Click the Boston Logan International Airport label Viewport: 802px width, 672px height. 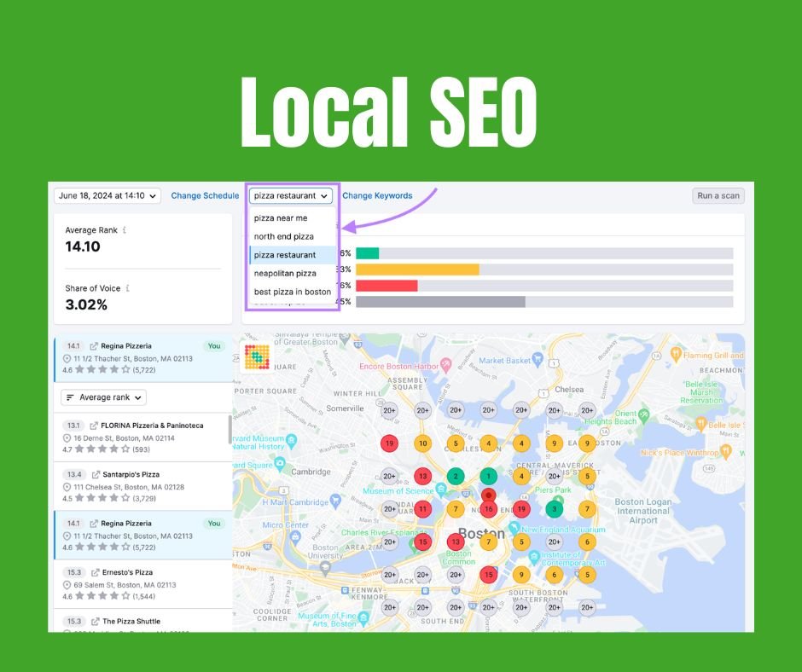point(643,511)
